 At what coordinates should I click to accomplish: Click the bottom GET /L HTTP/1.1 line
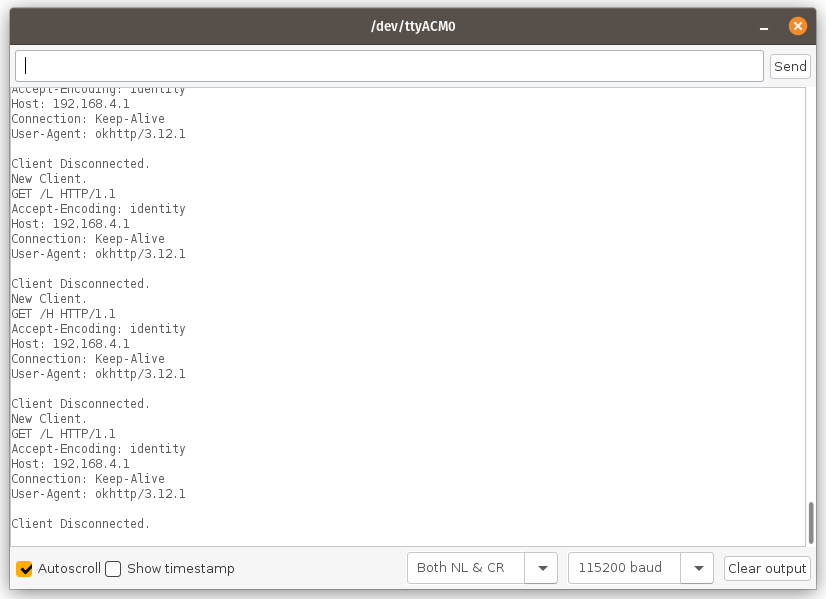coord(63,434)
